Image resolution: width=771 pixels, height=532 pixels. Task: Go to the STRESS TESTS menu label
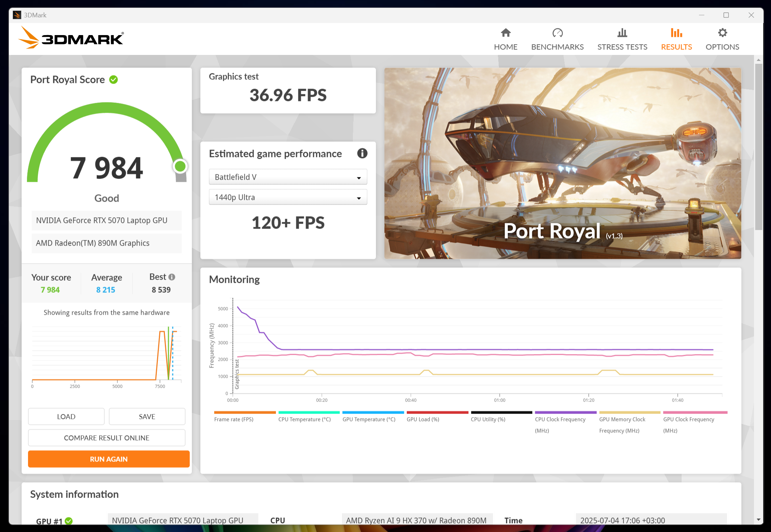[622, 47]
